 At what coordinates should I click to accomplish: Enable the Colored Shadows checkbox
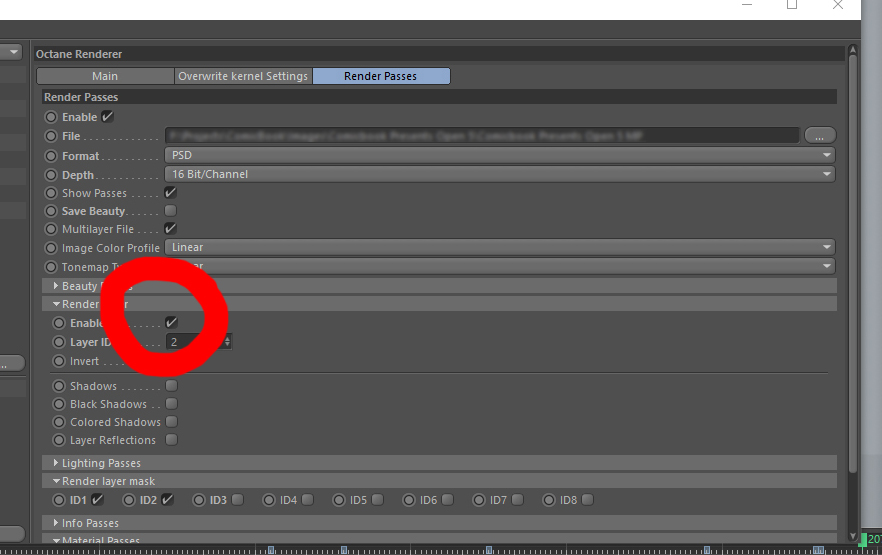(x=172, y=422)
